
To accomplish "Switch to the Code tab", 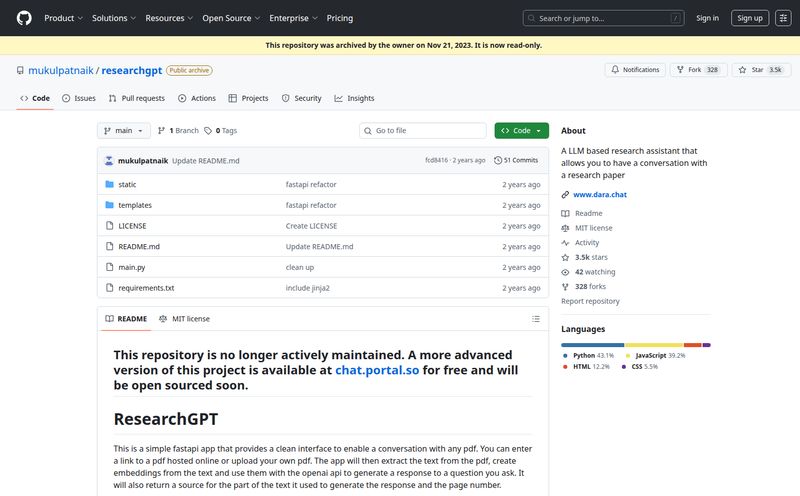I will pyautogui.click(x=35, y=98).
